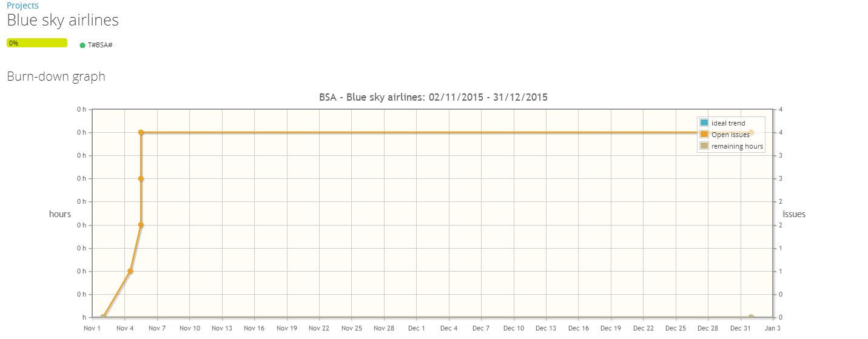Click the final Open issues point near Dec 31
The height and width of the screenshot is (339, 868).
coord(751,132)
